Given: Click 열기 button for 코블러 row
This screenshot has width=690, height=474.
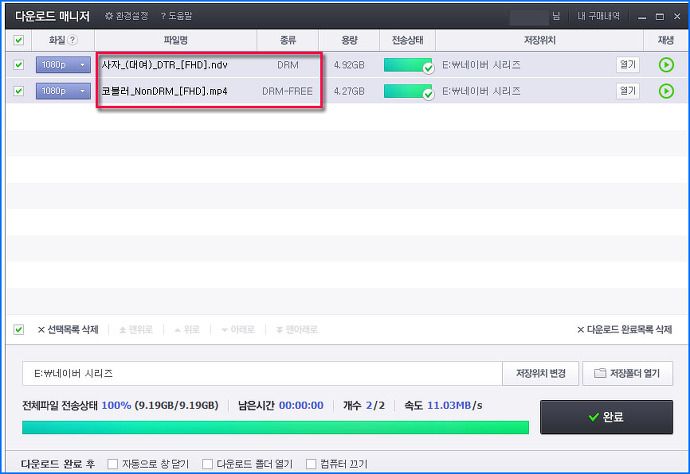Looking at the screenshot, I should click(x=628, y=91).
